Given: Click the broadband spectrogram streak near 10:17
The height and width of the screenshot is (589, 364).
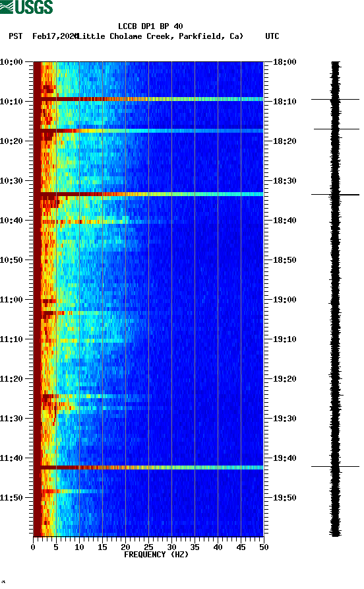Looking at the screenshot, I should point(148,131).
